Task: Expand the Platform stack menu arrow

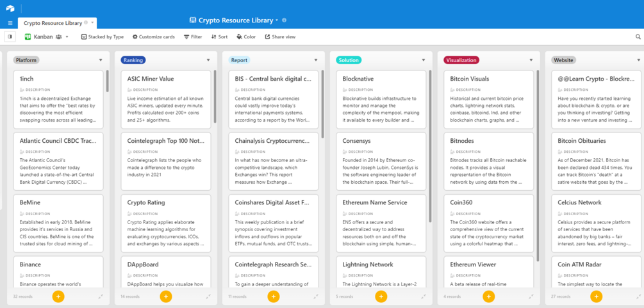Action: point(101,60)
